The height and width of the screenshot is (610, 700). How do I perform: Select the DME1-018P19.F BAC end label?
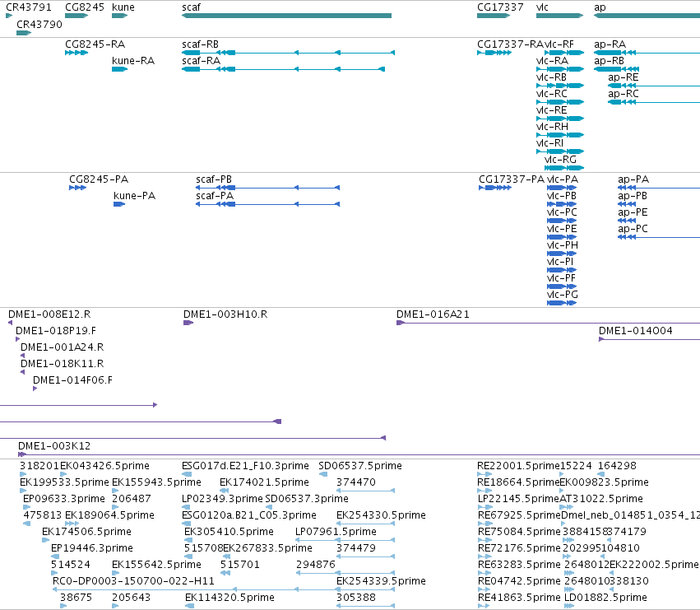[56, 331]
